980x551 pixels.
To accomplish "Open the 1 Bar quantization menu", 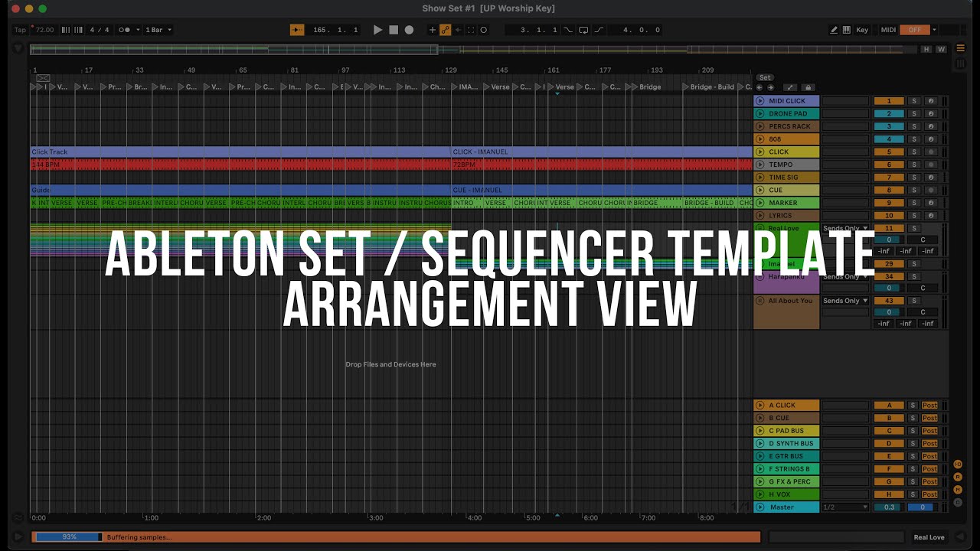I will click(x=158, y=30).
